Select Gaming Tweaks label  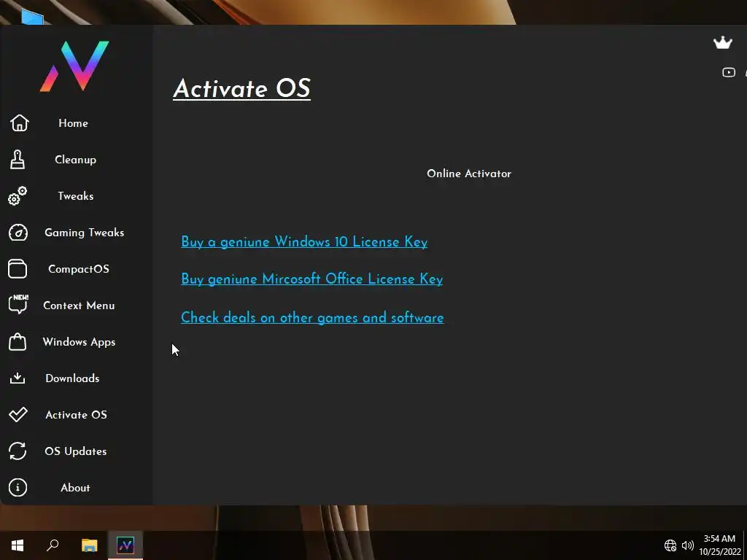tap(85, 233)
